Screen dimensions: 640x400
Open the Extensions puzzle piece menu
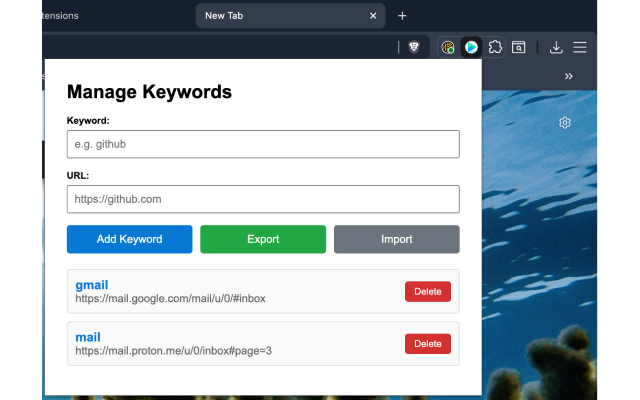click(x=495, y=47)
